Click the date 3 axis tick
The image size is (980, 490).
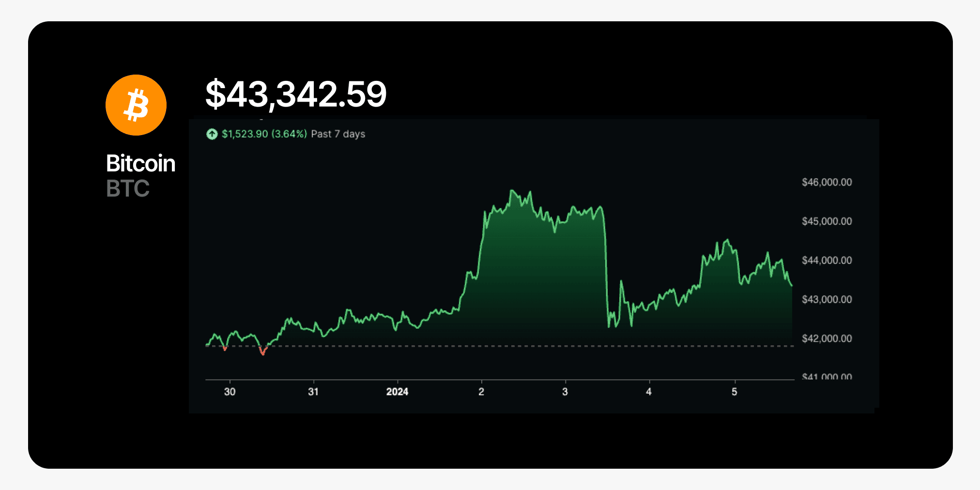click(x=565, y=392)
